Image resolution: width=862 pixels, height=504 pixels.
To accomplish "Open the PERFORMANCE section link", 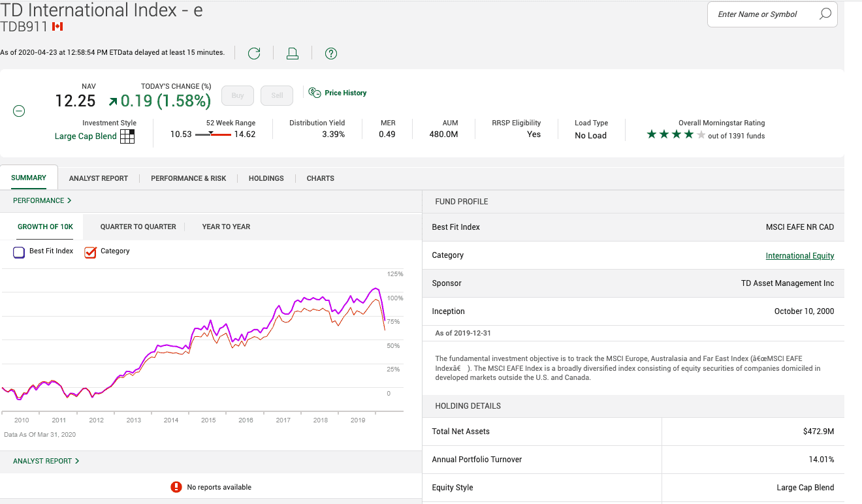I will pyautogui.click(x=42, y=200).
